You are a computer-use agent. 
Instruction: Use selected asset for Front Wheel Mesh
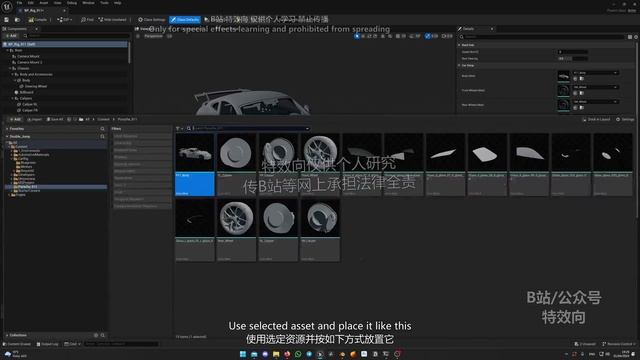[x=575, y=93]
